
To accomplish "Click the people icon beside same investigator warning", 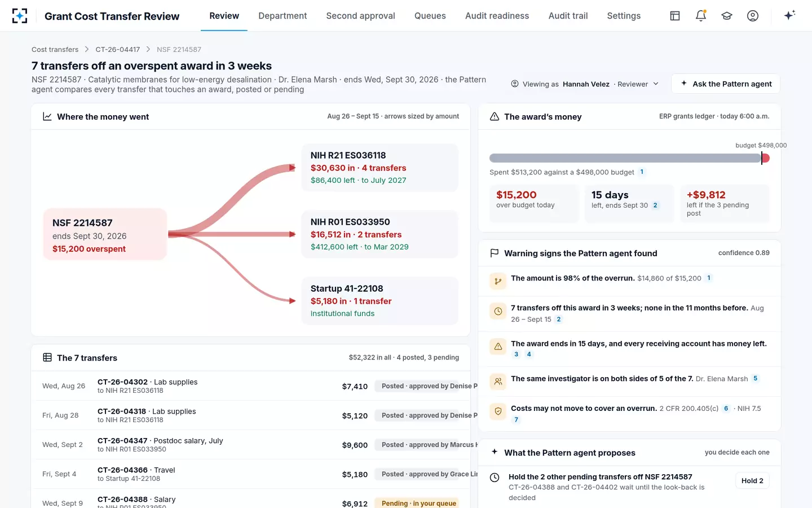I will point(498,382).
